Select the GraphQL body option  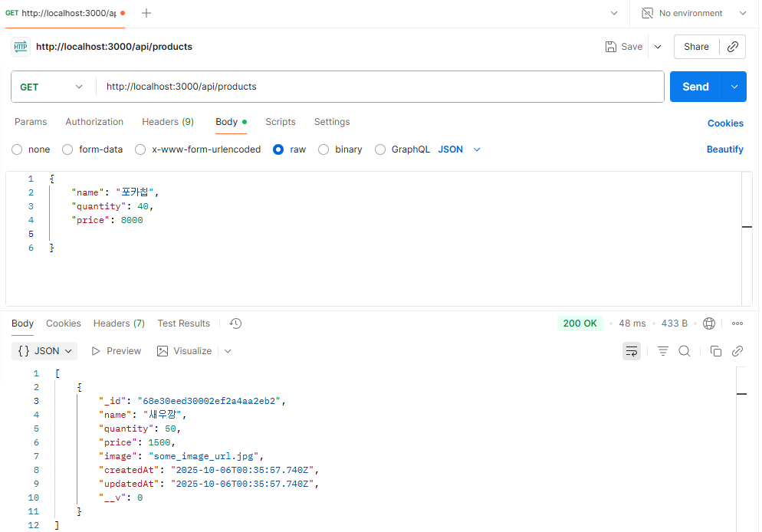point(380,149)
